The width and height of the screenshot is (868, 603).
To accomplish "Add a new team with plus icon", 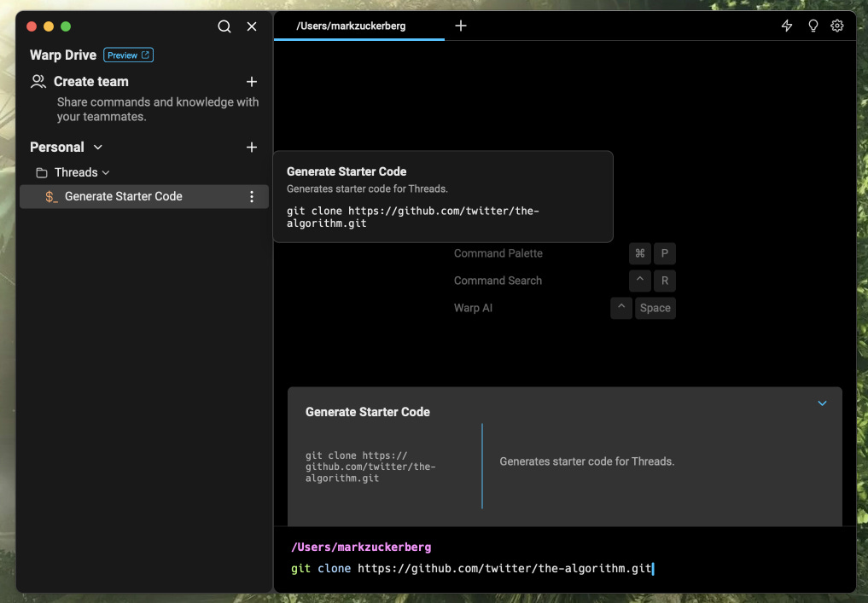I will pyautogui.click(x=251, y=82).
